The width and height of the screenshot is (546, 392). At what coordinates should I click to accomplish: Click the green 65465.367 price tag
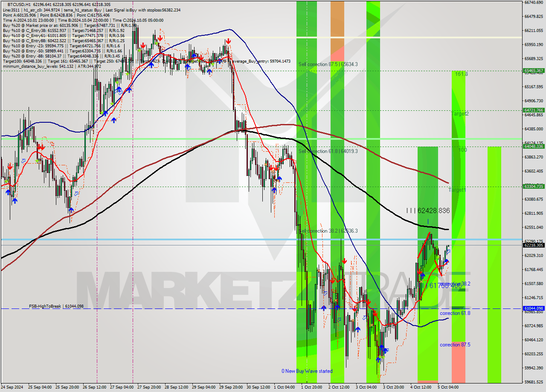pyautogui.click(x=533, y=71)
